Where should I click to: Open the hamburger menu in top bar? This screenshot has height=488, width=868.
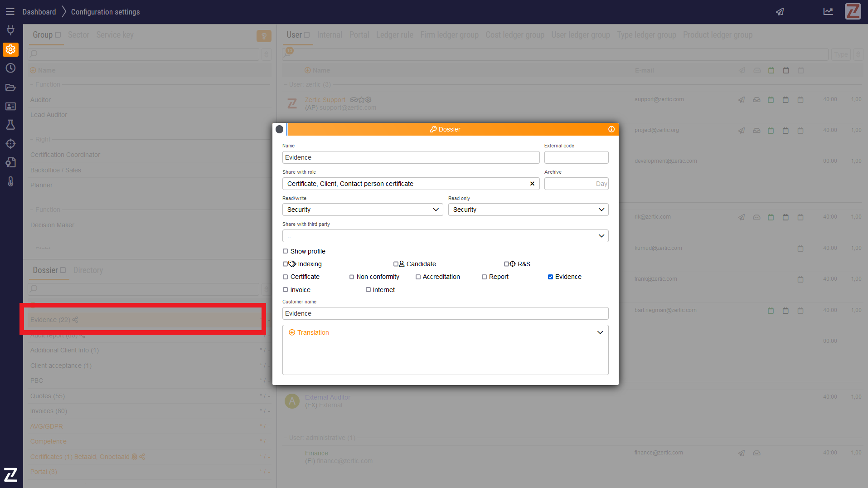[10, 12]
